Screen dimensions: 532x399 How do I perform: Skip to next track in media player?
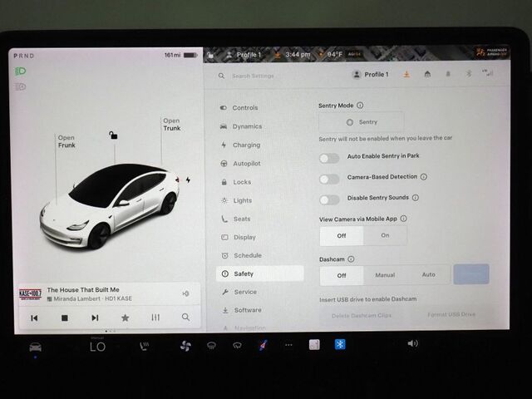coord(95,318)
